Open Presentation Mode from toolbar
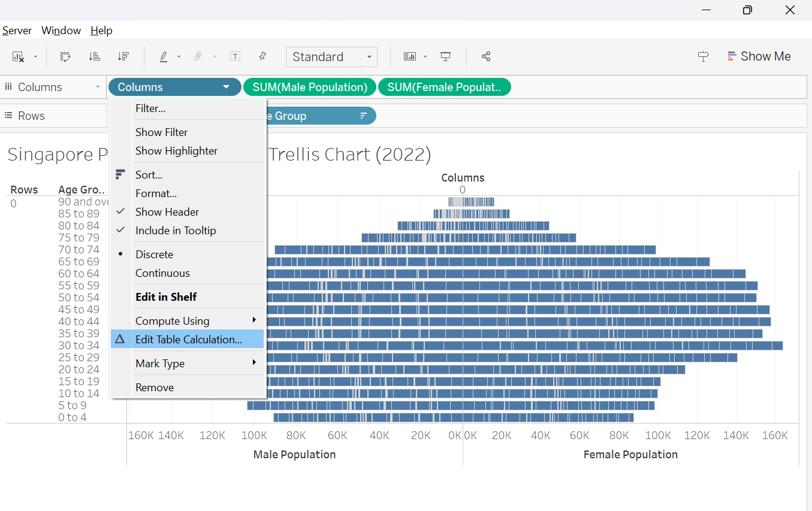Viewport: 812px width, 511px height. [x=445, y=56]
